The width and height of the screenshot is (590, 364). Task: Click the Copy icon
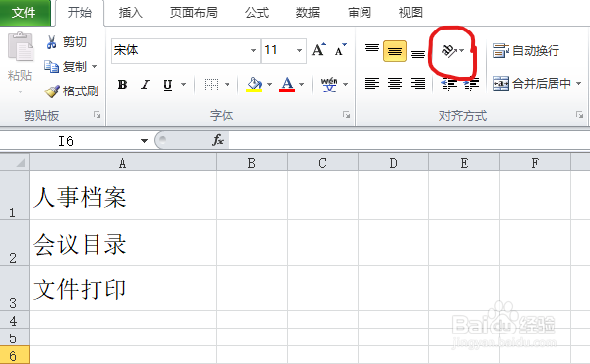click(x=51, y=67)
